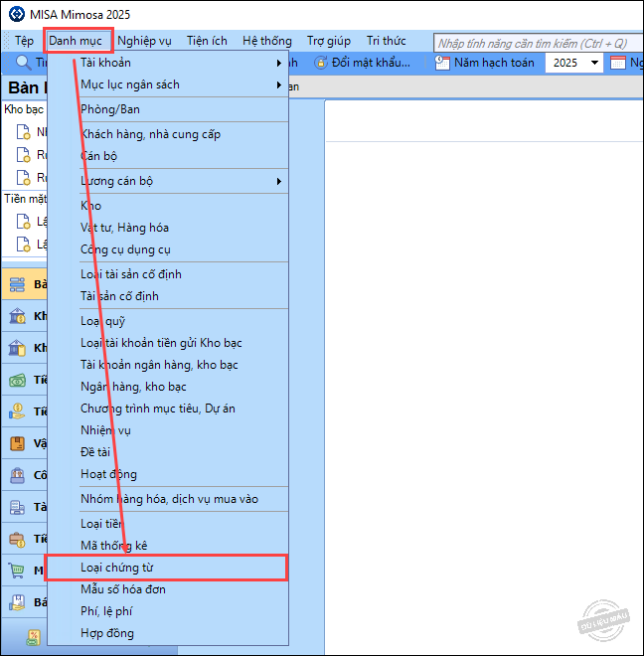Choose Đề tài menu entry
The width and height of the screenshot is (644, 656).
168,452
